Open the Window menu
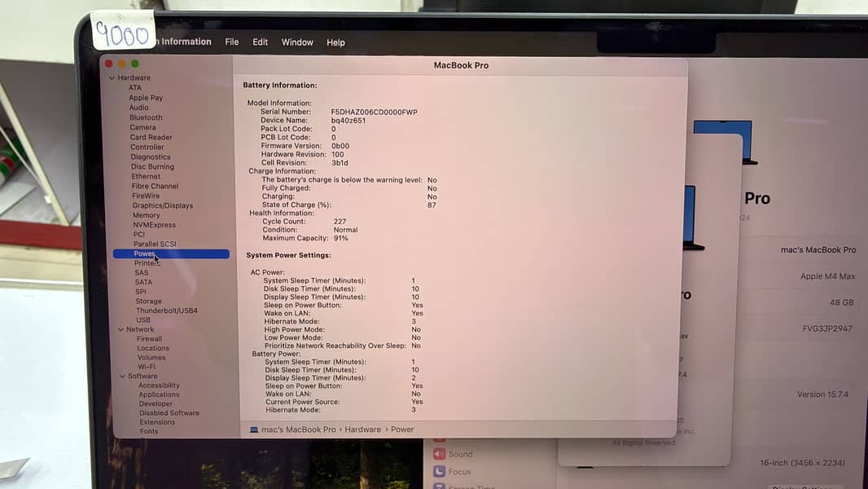Image resolution: width=868 pixels, height=489 pixels. pos(296,42)
